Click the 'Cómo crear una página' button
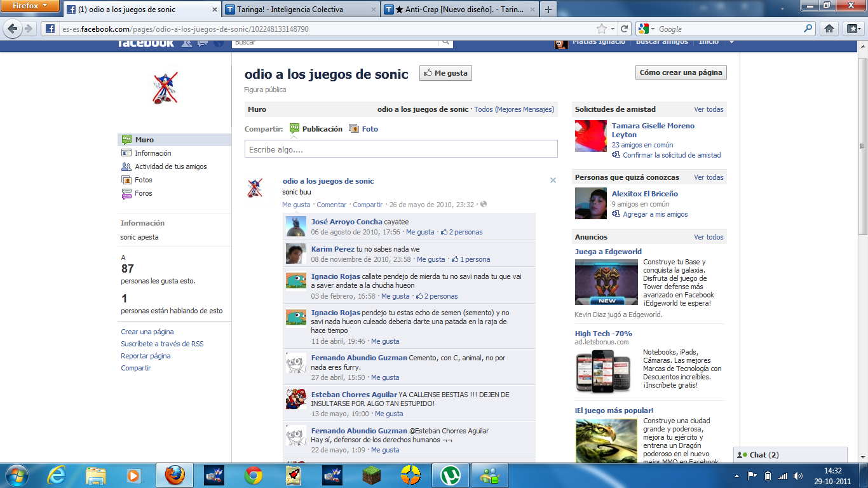 (681, 72)
